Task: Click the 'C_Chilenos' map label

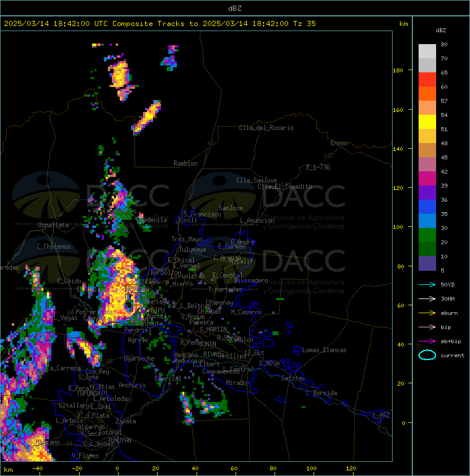Action: pyautogui.click(x=54, y=246)
